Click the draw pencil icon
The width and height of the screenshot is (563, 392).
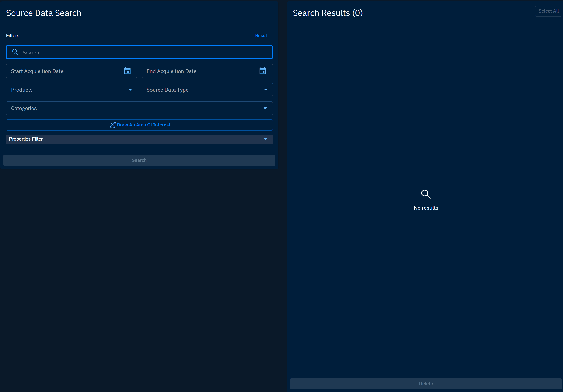[113, 125]
